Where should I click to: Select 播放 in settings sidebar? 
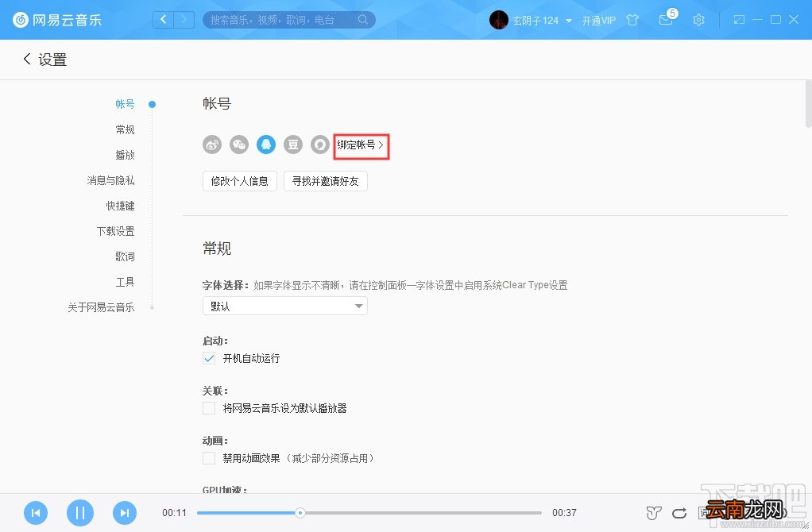click(x=125, y=155)
